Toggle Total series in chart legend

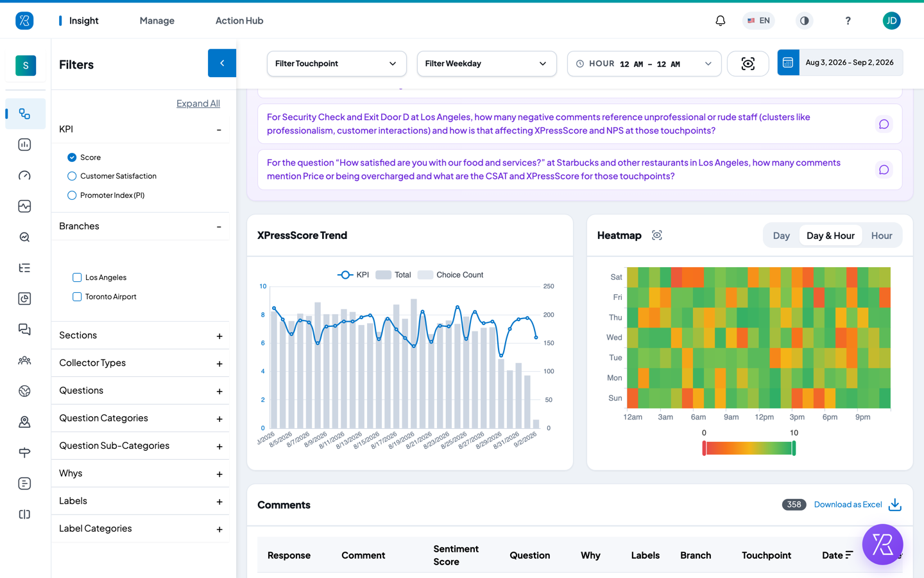point(393,275)
